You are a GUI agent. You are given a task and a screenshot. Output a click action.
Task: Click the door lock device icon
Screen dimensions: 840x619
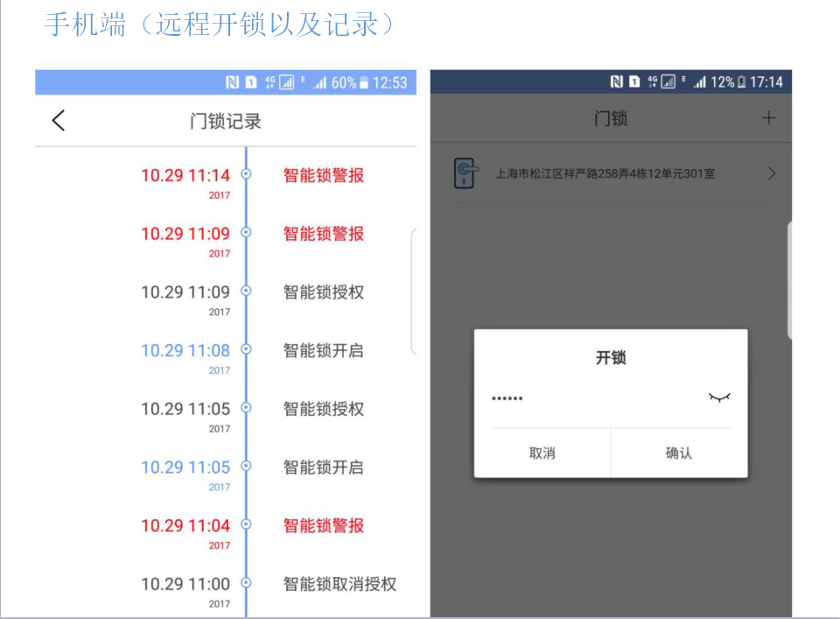pos(466,173)
